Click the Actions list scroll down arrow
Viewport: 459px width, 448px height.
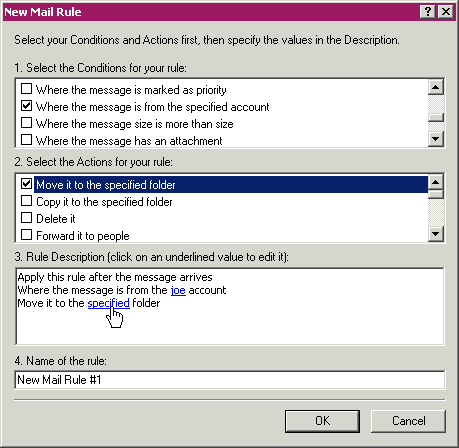click(x=436, y=233)
